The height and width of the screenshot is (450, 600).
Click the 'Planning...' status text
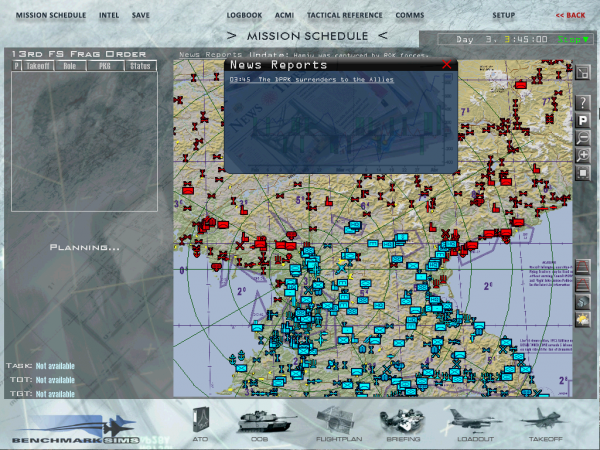point(85,248)
